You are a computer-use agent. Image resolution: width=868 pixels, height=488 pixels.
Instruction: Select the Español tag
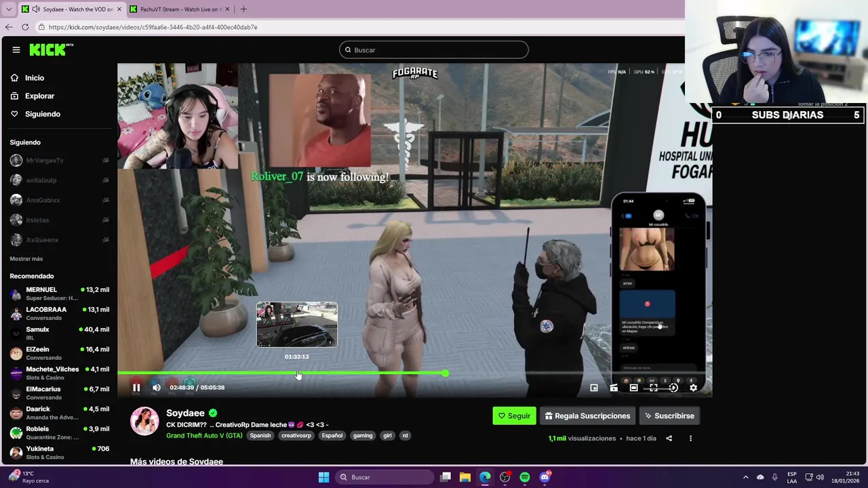[332, 436]
